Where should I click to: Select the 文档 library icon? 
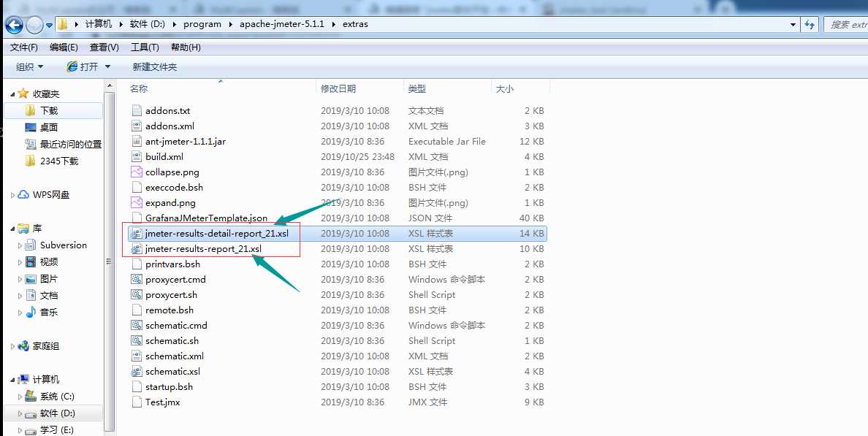tap(31, 296)
